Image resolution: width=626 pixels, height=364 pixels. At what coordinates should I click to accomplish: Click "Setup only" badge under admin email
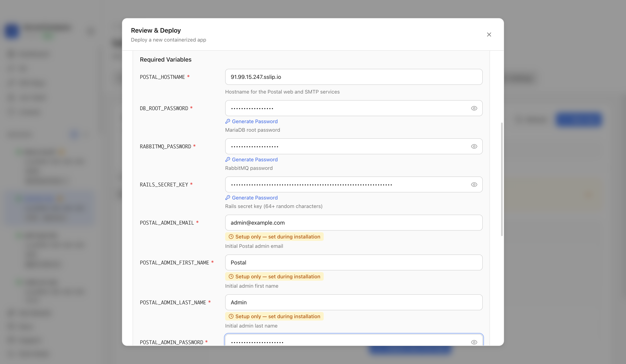pyautogui.click(x=274, y=237)
